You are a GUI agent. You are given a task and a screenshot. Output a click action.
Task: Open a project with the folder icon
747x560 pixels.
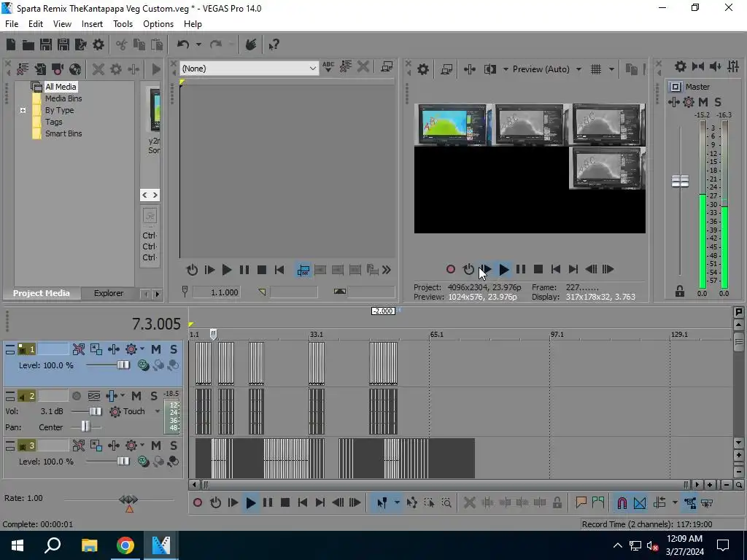tap(28, 44)
